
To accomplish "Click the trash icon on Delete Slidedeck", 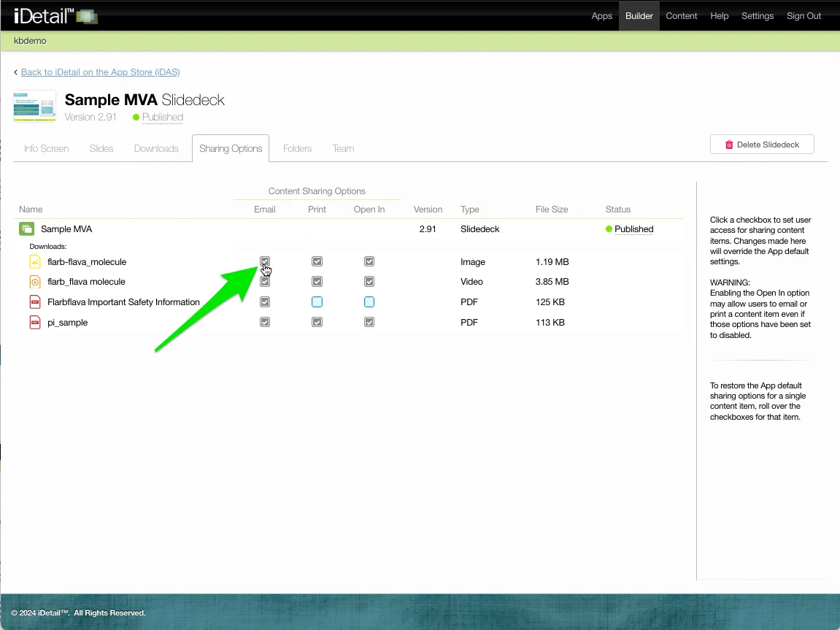I will [728, 145].
